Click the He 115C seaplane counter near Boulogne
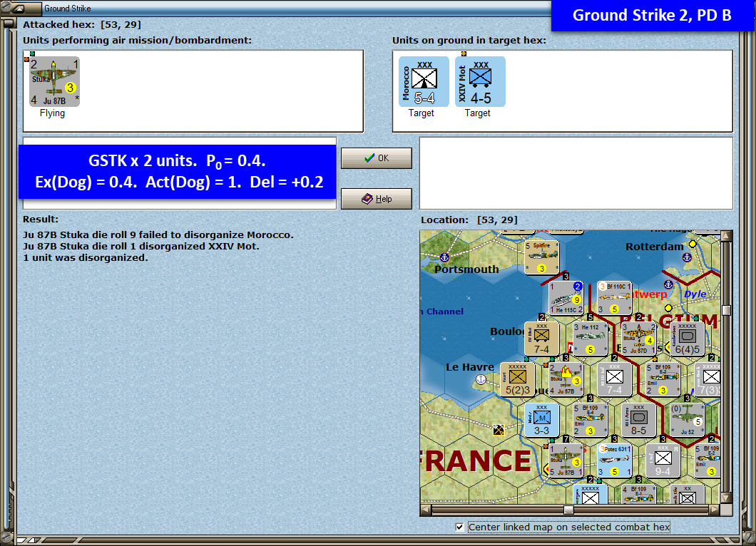The height and width of the screenshot is (546, 756). tap(566, 299)
